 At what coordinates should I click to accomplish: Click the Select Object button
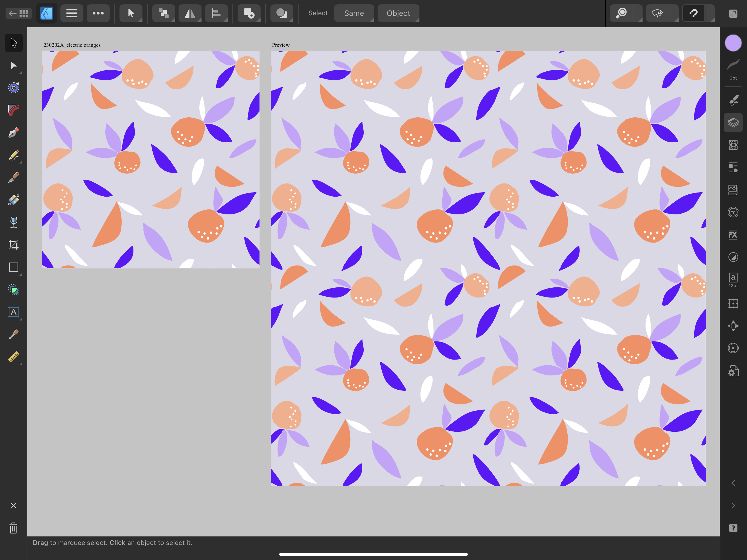point(398,13)
